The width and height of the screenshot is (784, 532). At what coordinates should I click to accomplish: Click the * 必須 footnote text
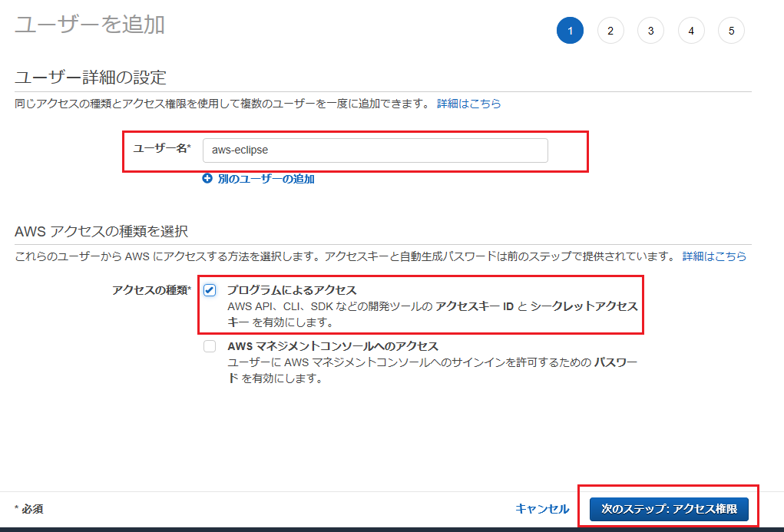point(29,509)
